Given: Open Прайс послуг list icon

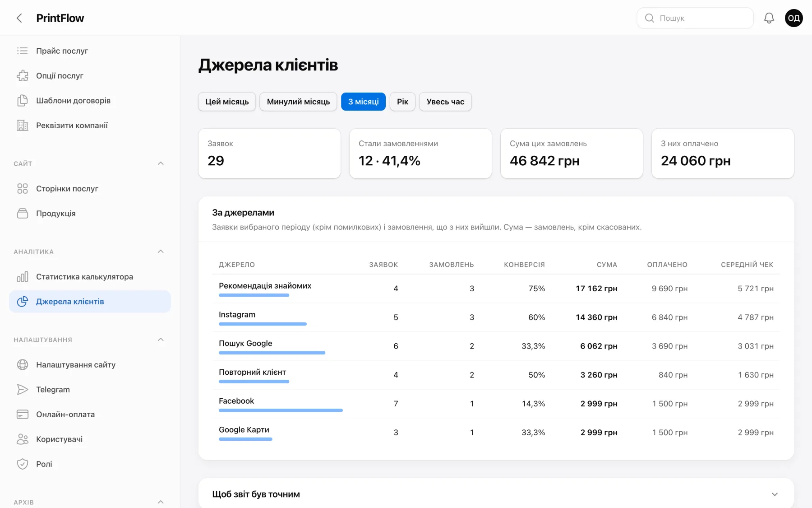Looking at the screenshot, I should (x=23, y=51).
